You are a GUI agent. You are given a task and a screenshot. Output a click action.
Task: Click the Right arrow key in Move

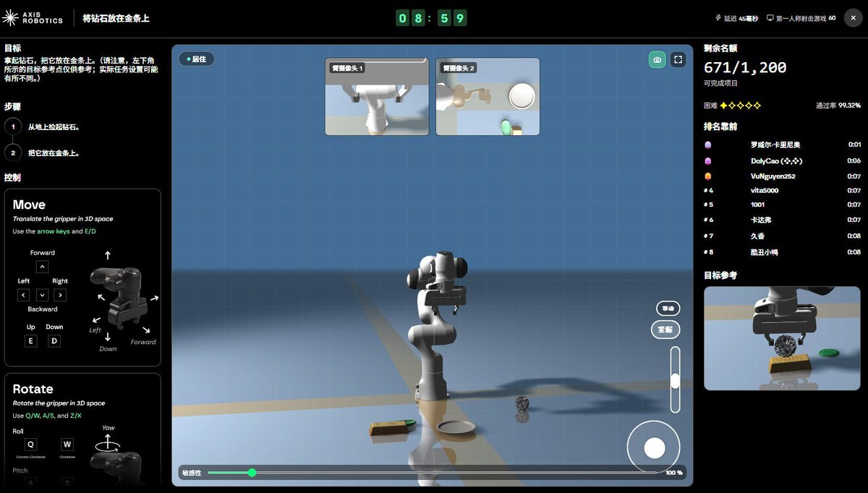[60, 295]
